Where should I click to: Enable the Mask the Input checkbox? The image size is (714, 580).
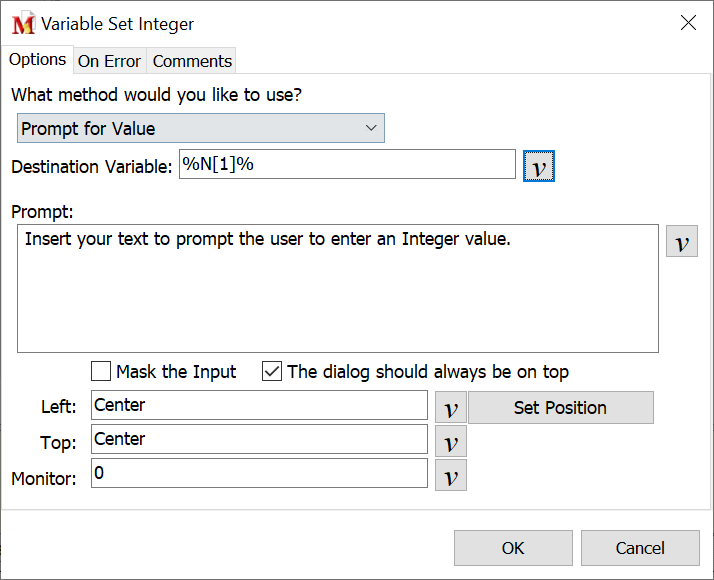(x=101, y=372)
